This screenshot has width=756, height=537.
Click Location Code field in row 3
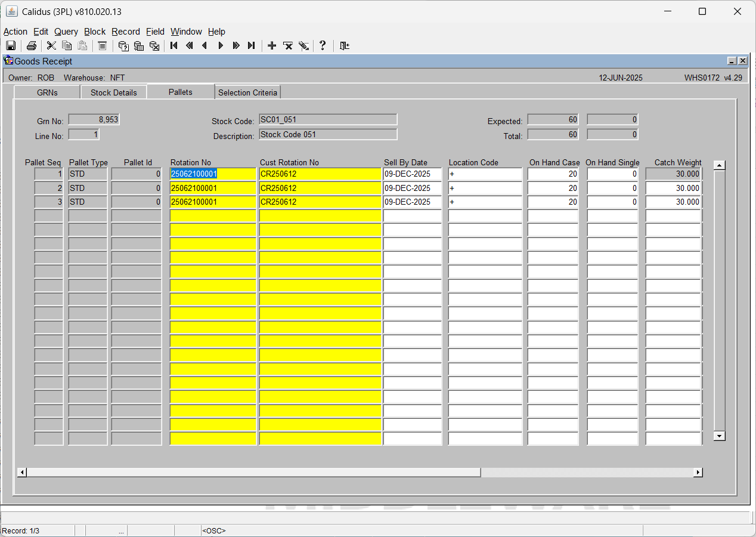click(x=485, y=202)
